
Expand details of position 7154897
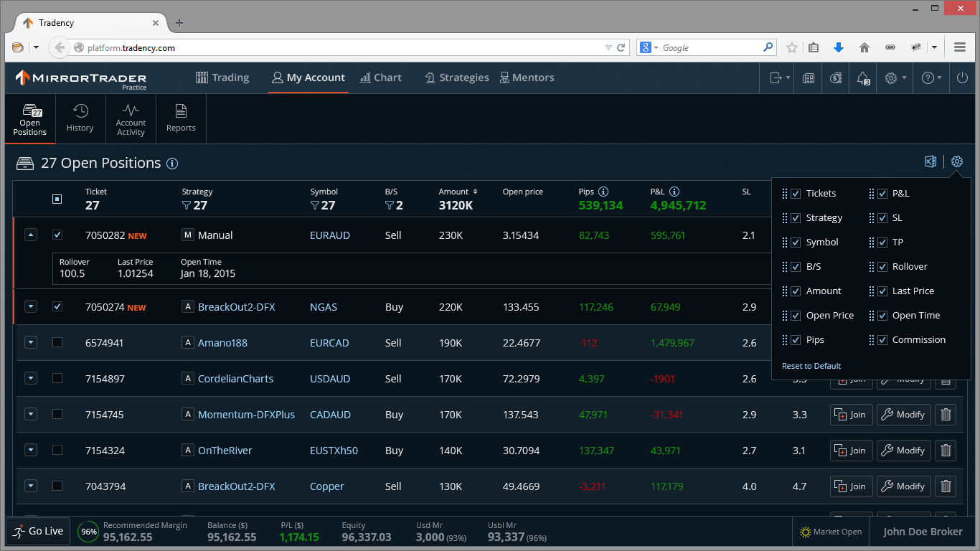coord(30,378)
